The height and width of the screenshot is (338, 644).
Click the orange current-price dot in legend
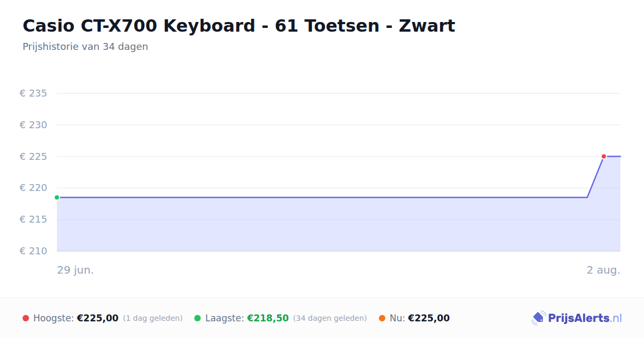[382, 318]
